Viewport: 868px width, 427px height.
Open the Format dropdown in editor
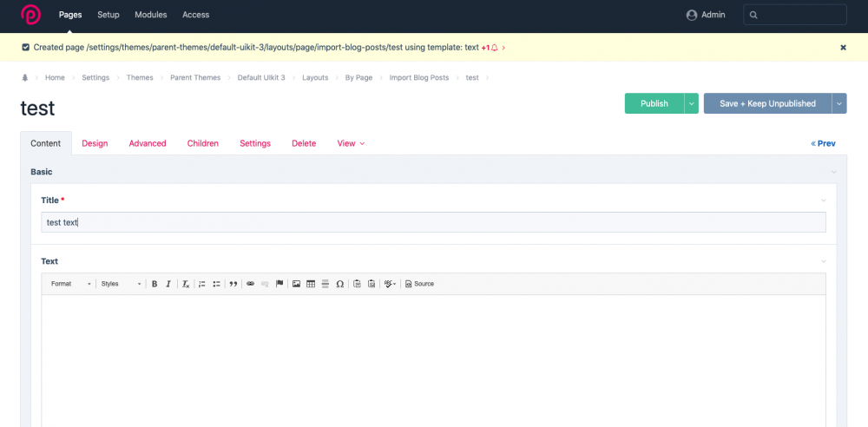tap(71, 284)
